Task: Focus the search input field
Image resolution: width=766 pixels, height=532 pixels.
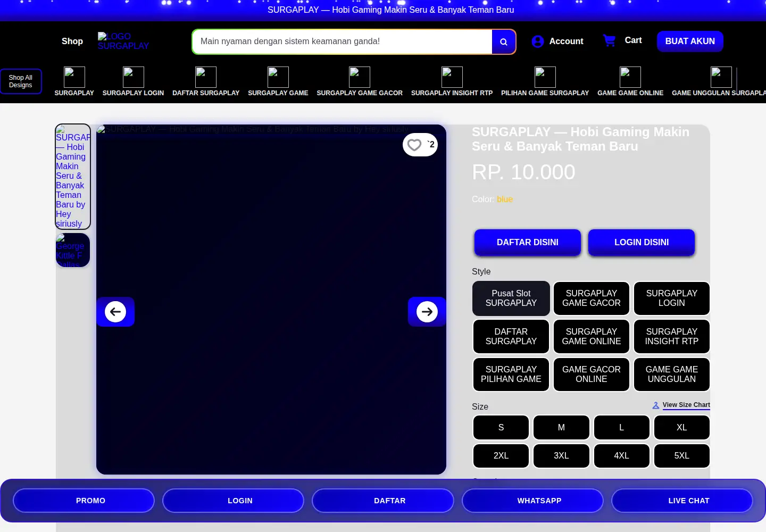Action: pyautogui.click(x=342, y=41)
